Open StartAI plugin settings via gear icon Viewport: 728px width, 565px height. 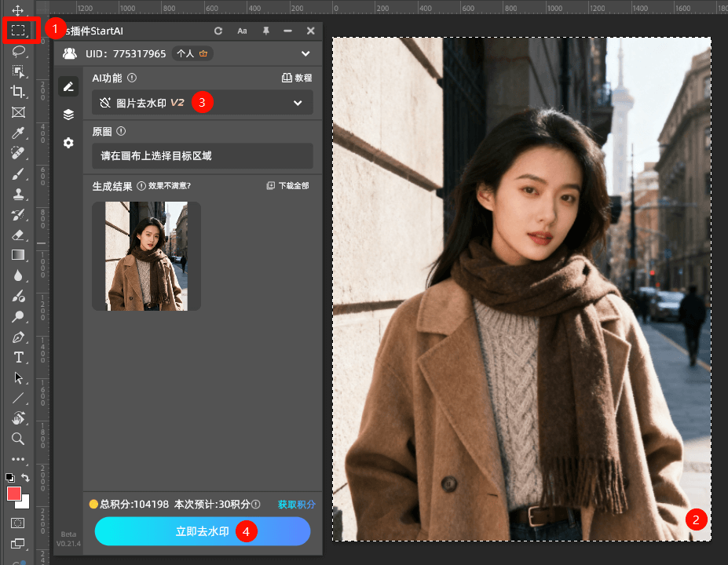pos(68,143)
